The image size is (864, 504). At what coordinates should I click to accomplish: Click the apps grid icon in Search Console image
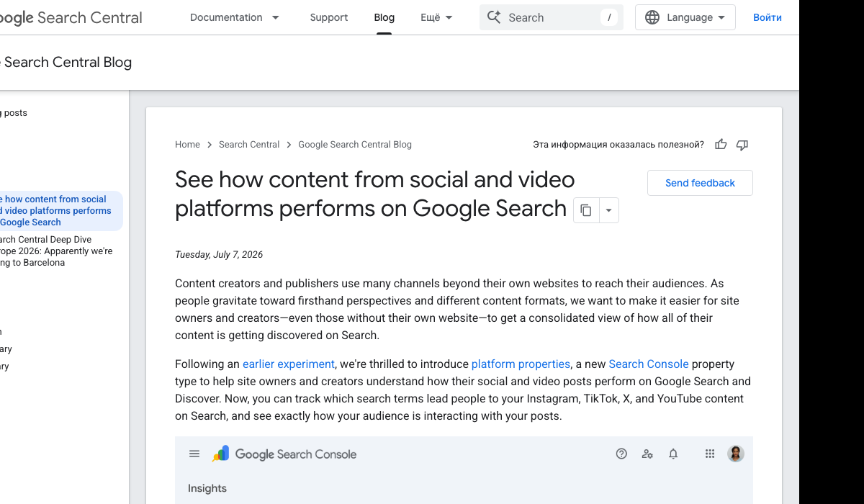[x=710, y=454]
